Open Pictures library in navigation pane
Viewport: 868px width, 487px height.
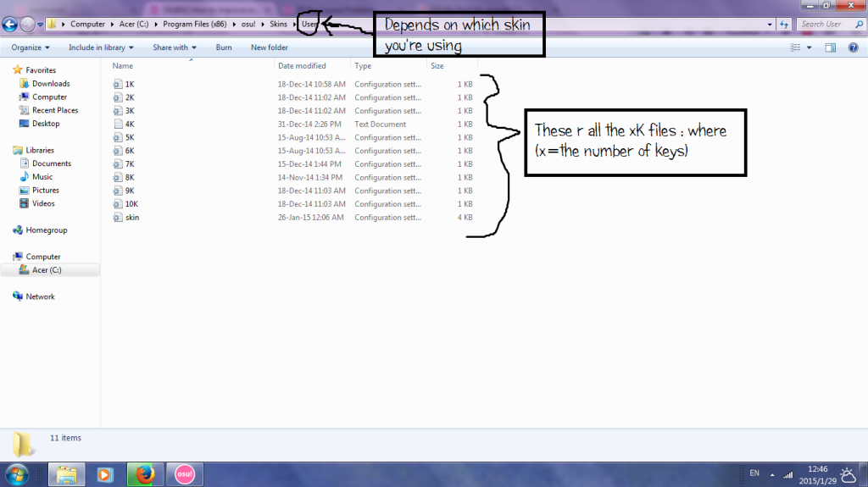point(39,190)
